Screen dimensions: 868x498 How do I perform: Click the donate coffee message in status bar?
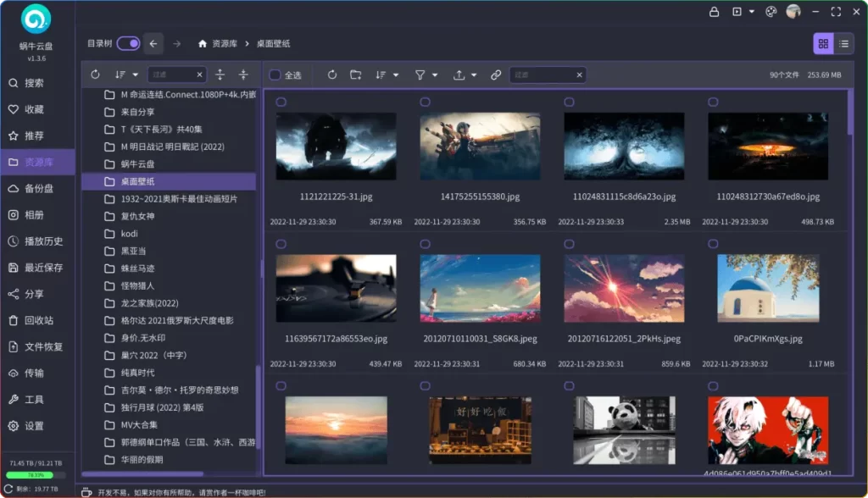tap(181, 492)
